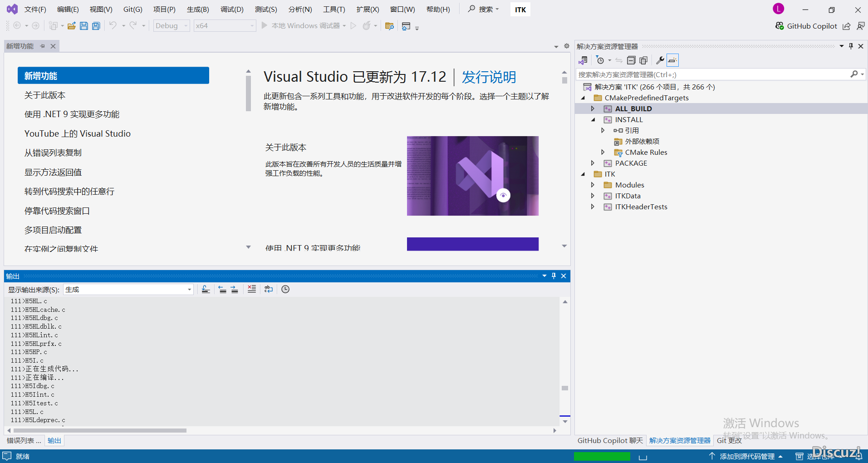Switch to the Git 更改 tab
Image resolution: width=868 pixels, height=463 pixels.
click(729, 440)
